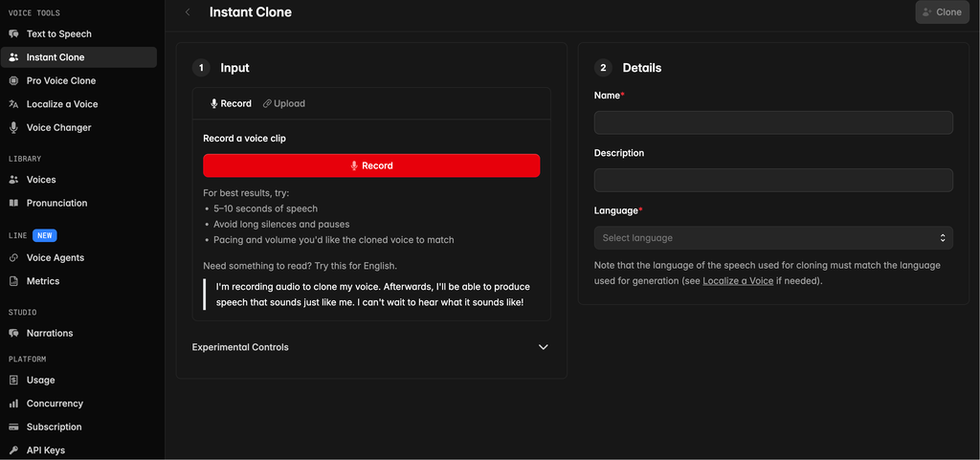Open Subscription in the Platform section
The image size is (980, 460).
point(54,427)
